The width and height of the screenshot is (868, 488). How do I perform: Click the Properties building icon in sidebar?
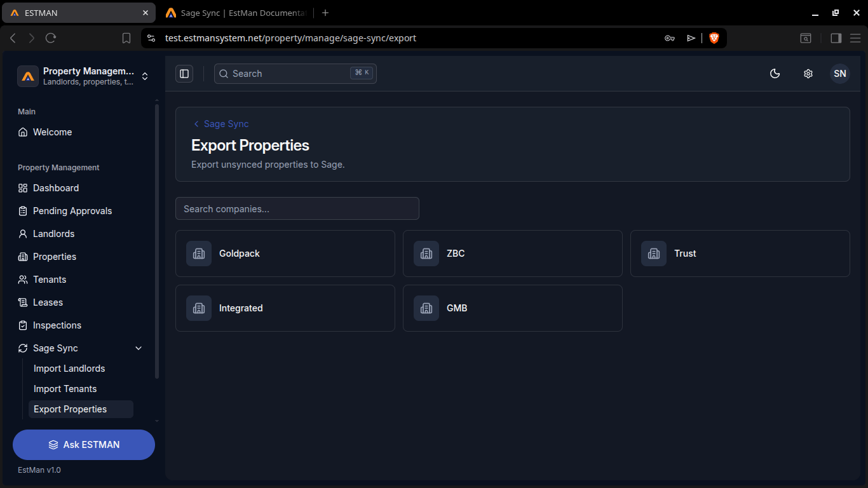23,257
